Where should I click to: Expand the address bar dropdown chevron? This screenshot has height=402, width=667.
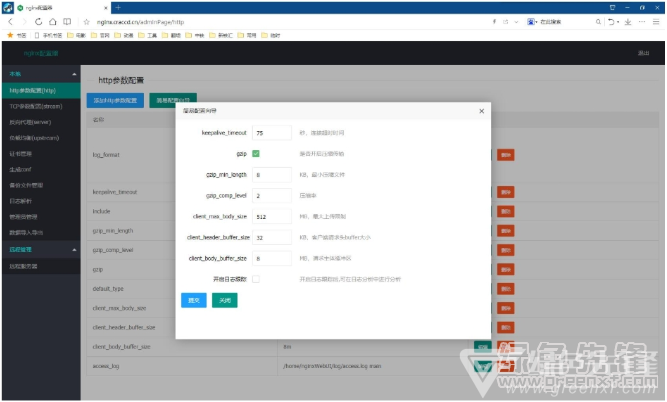point(516,22)
